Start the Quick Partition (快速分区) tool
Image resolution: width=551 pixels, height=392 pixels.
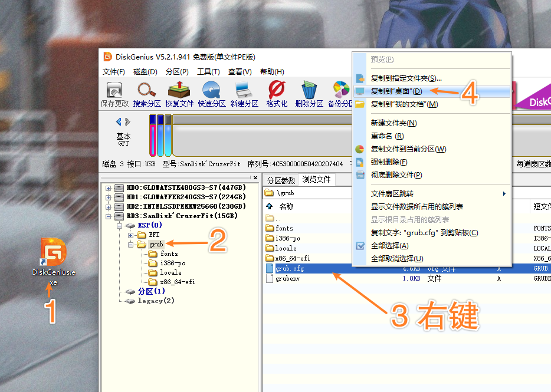tap(212, 94)
